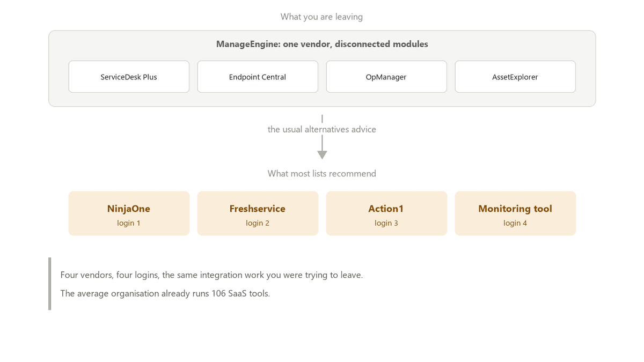Click the 'Four vendors, four logins' sentence
644x362 pixels.
pos(211,275)
